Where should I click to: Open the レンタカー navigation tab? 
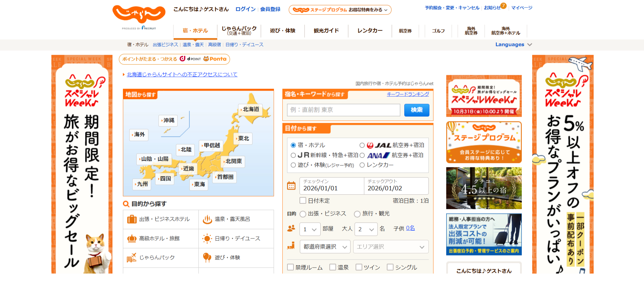point(370,31)
